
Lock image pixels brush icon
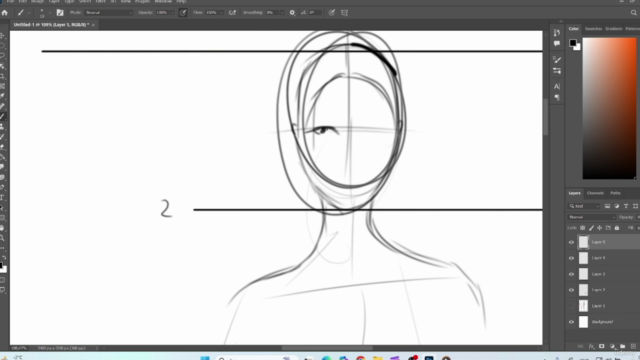click(591, 228)
